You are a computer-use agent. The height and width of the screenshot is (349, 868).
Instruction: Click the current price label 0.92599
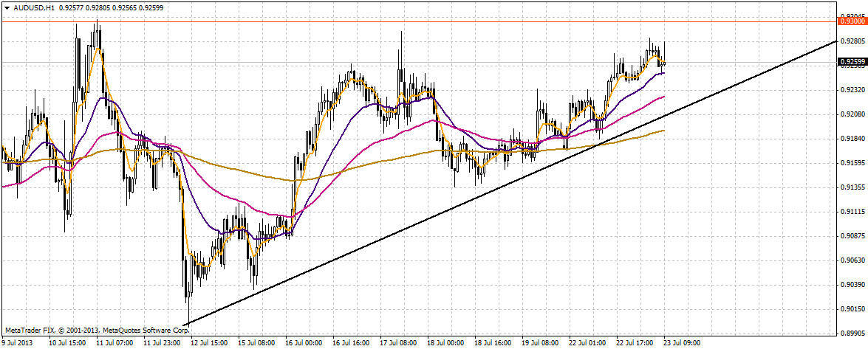pyautogui.click(x=852, y=62)
